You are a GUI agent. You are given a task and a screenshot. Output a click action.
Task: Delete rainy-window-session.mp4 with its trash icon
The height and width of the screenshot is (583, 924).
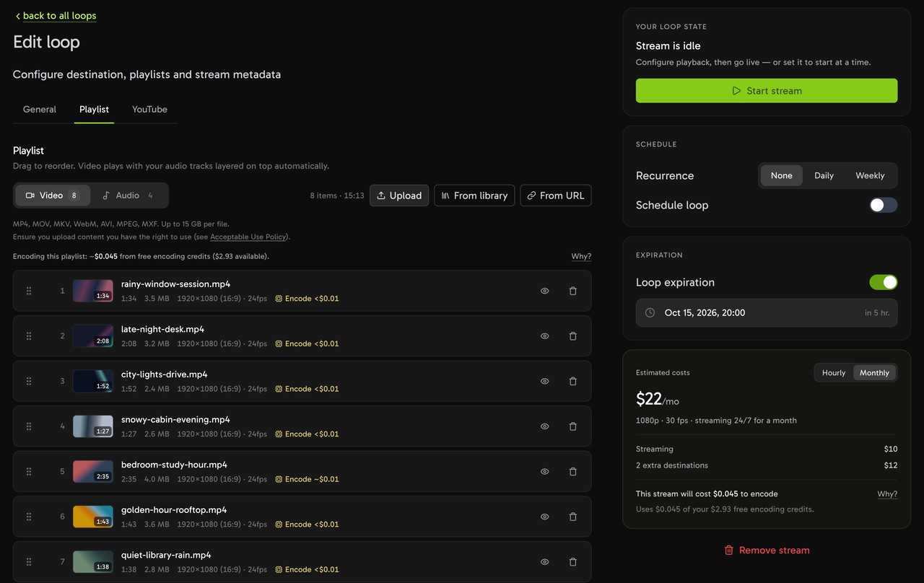573,291
